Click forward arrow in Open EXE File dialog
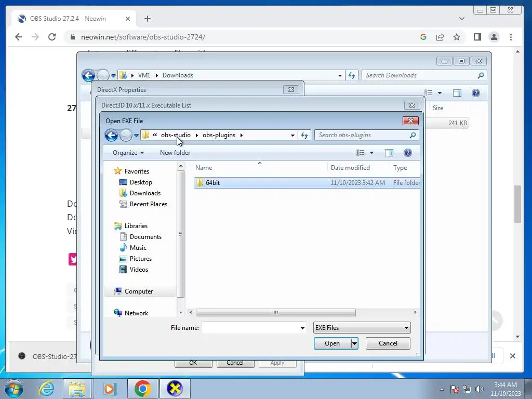The height and width of the screenshot is (399, 532). 126,135
